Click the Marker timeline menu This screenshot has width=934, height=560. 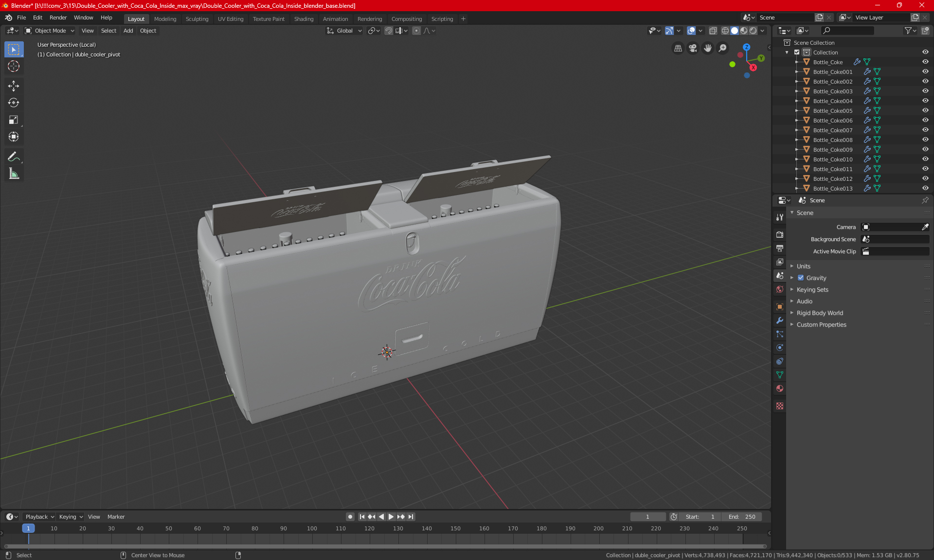[116, 517]
